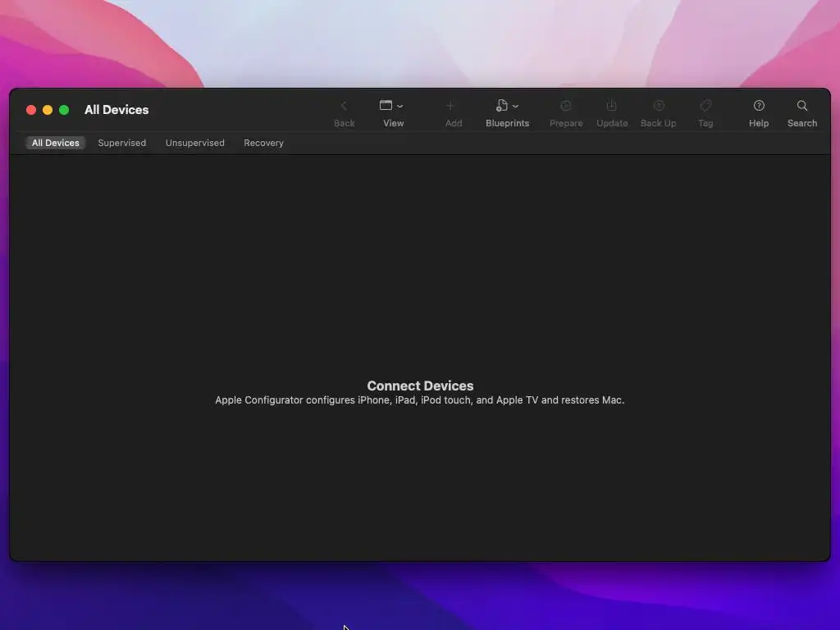The image size is (840, 630).
Task: Switch to the Recovery tab
Action: [x=263, y=143]
